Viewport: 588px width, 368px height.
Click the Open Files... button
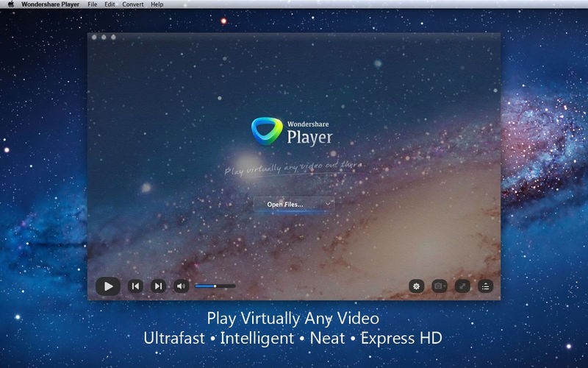pyautogui.click(x=286, y=204)
